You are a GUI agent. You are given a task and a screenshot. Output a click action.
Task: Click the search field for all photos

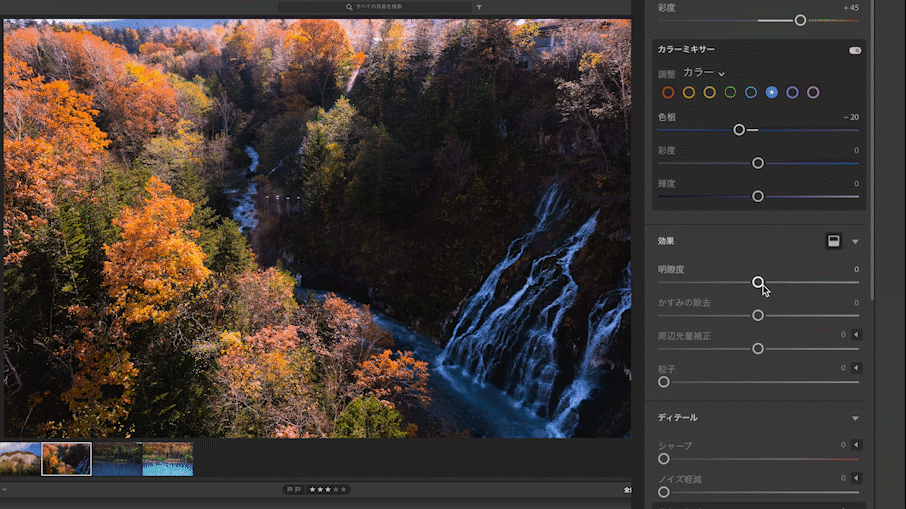click(374, 7)
